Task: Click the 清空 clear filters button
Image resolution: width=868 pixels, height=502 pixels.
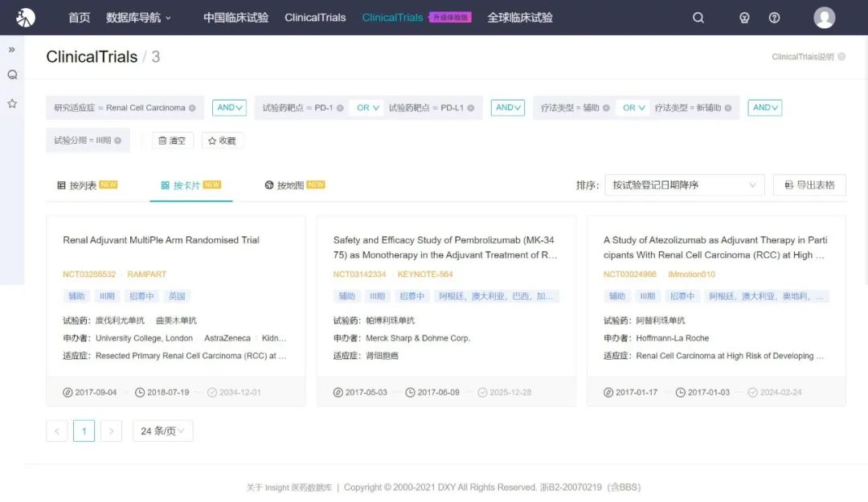Action: pyautogui.click(x=172, y=141)
